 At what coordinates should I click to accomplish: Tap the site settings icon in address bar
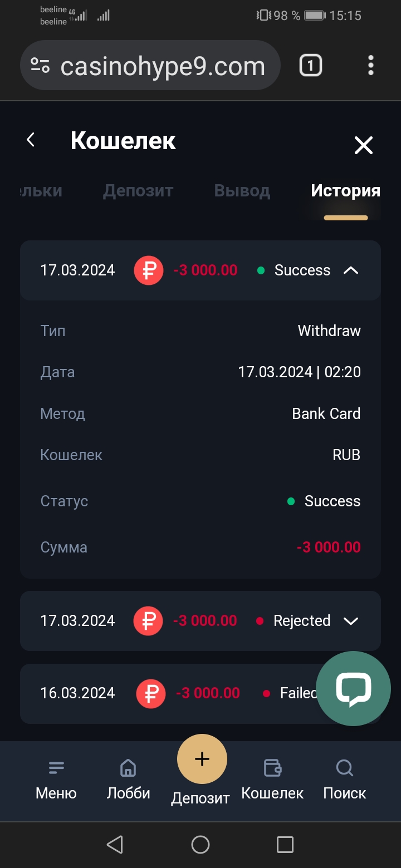click(x=40, y=66)
